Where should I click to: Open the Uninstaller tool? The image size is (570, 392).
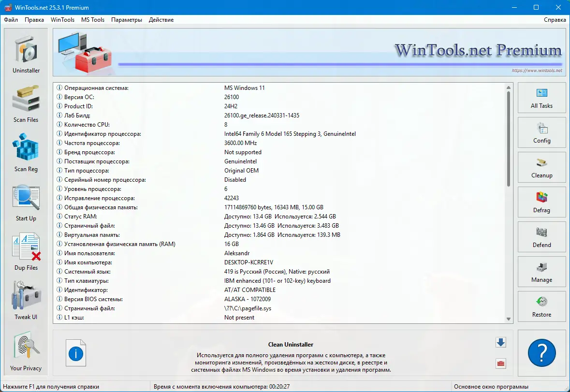[x=26, y=54]
